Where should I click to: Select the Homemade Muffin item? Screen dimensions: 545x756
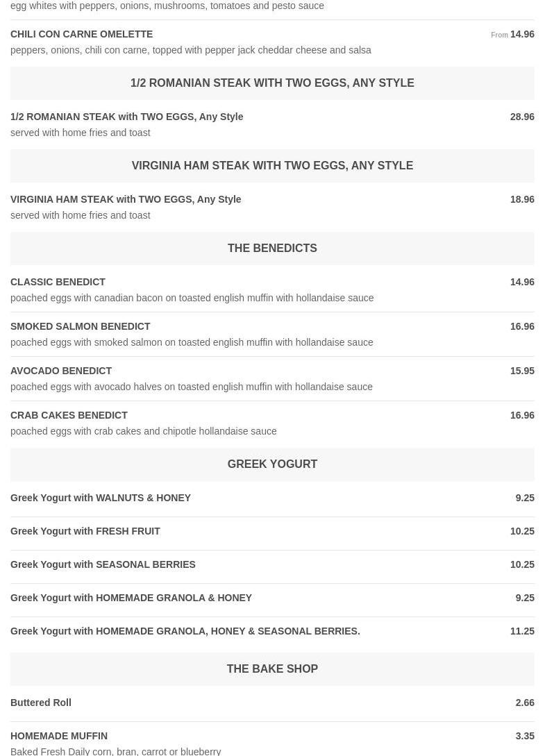tap(59, 736)
